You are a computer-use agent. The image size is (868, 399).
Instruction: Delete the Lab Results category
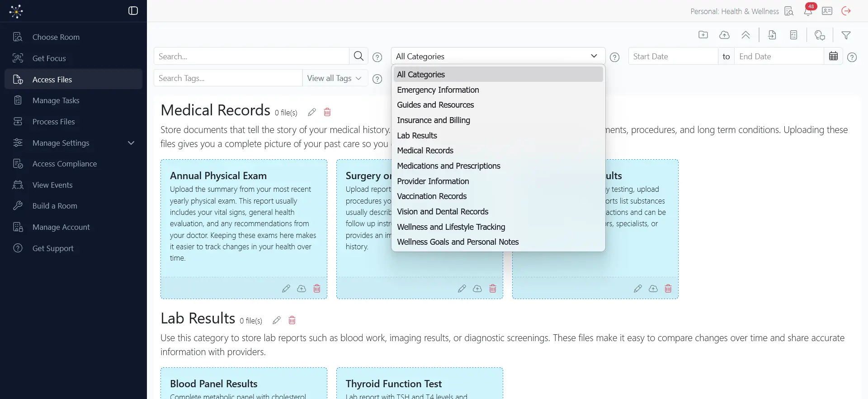click(292, 320)
